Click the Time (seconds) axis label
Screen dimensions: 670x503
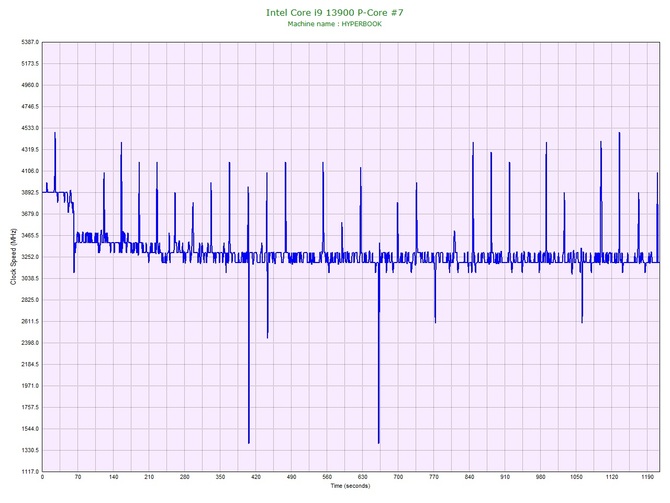(350, 486)
